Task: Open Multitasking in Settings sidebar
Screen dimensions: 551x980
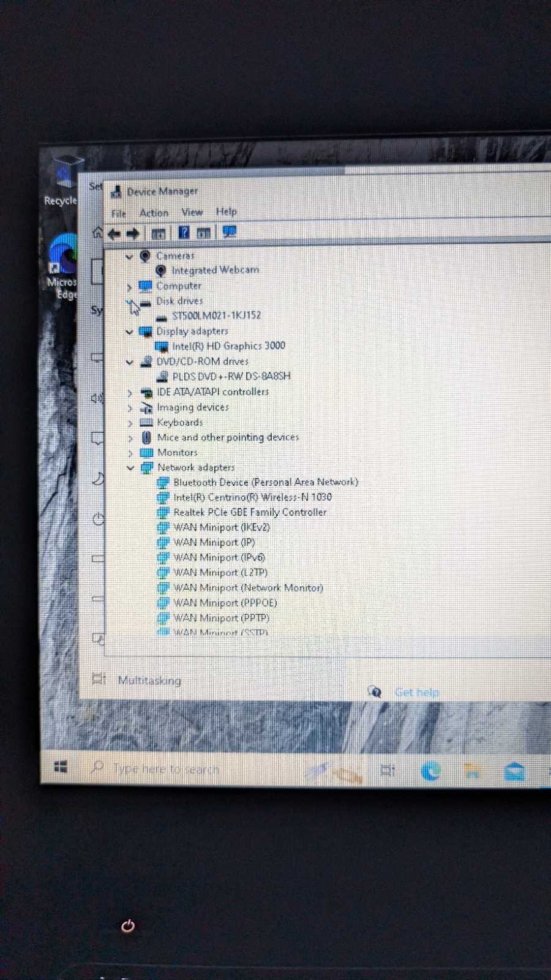Action: tap(149, 680)
